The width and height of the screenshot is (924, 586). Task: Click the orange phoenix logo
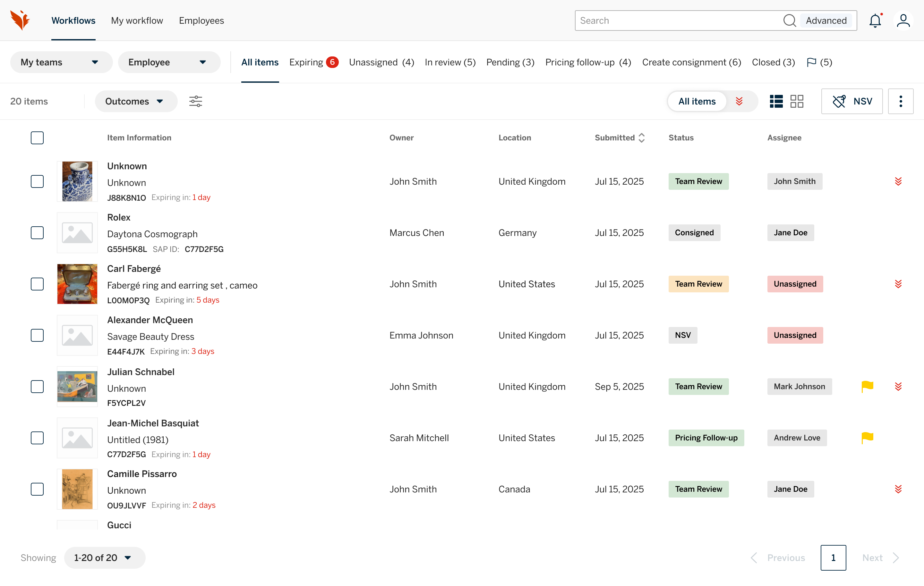point(20,20)
